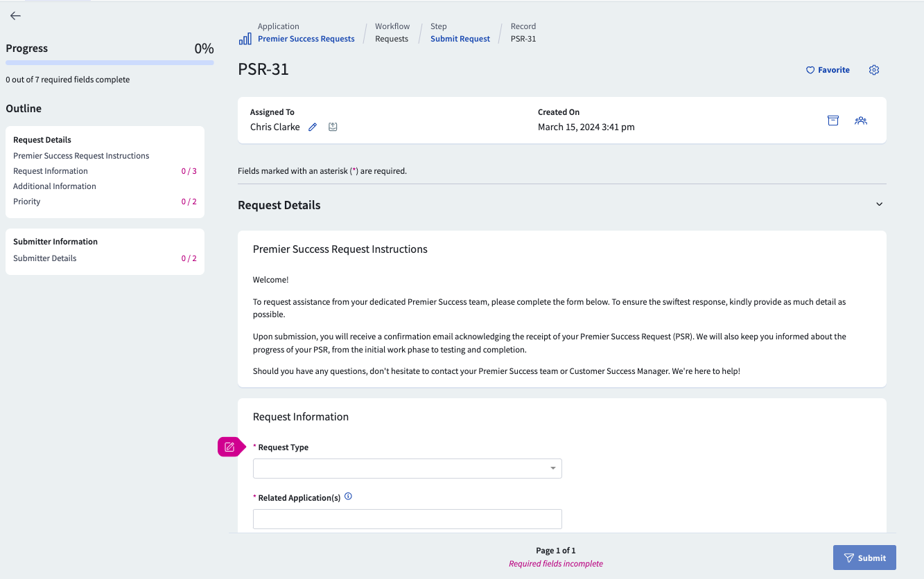Submit the request form
Screen dimensions: 924x579
tap(864, 558)
